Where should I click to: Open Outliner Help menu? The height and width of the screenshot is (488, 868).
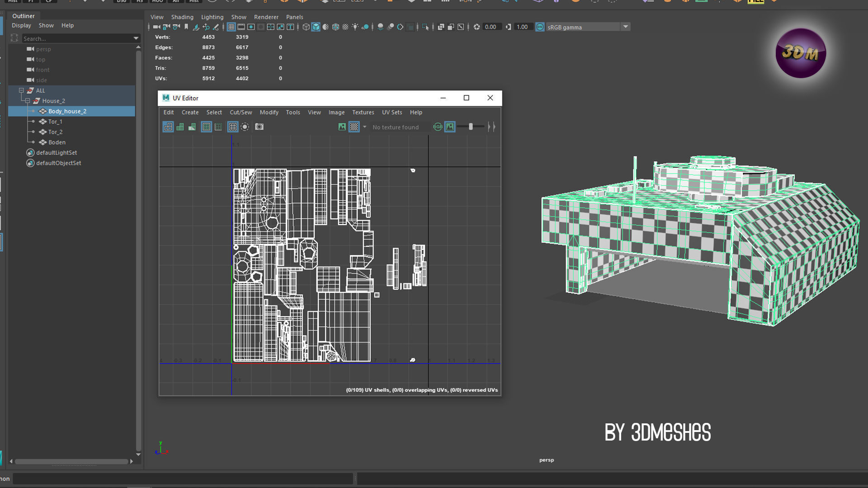tap(67, 25)
